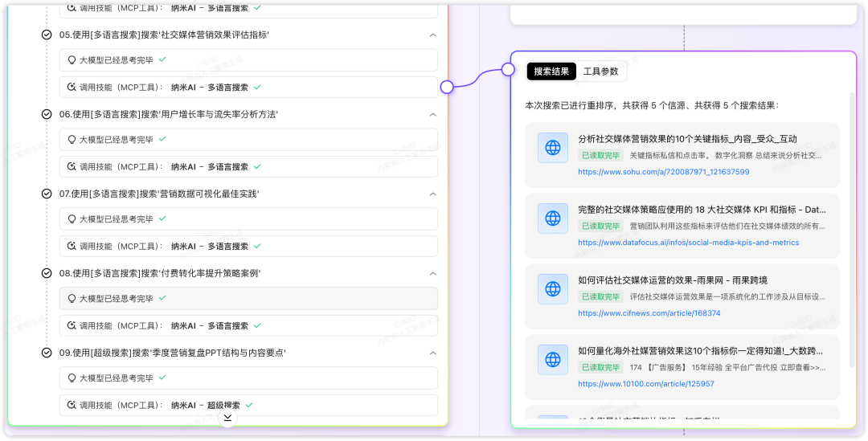Click the check-circle icon for step 05
The image size is (868, 441).
pos(47,35)
